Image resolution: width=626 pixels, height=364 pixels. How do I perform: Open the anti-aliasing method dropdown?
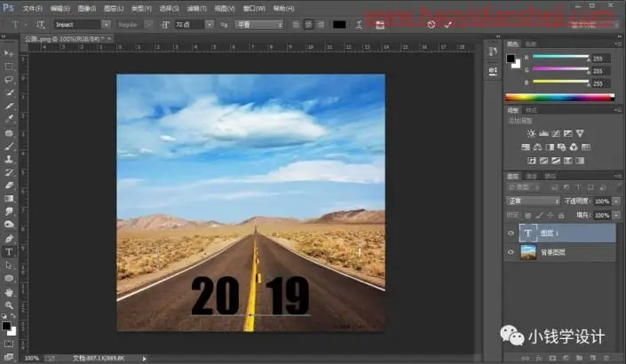[258, 25]
